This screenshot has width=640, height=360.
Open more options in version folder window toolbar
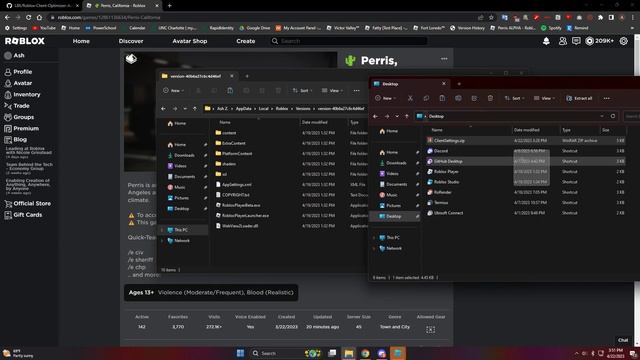[356, 90]
